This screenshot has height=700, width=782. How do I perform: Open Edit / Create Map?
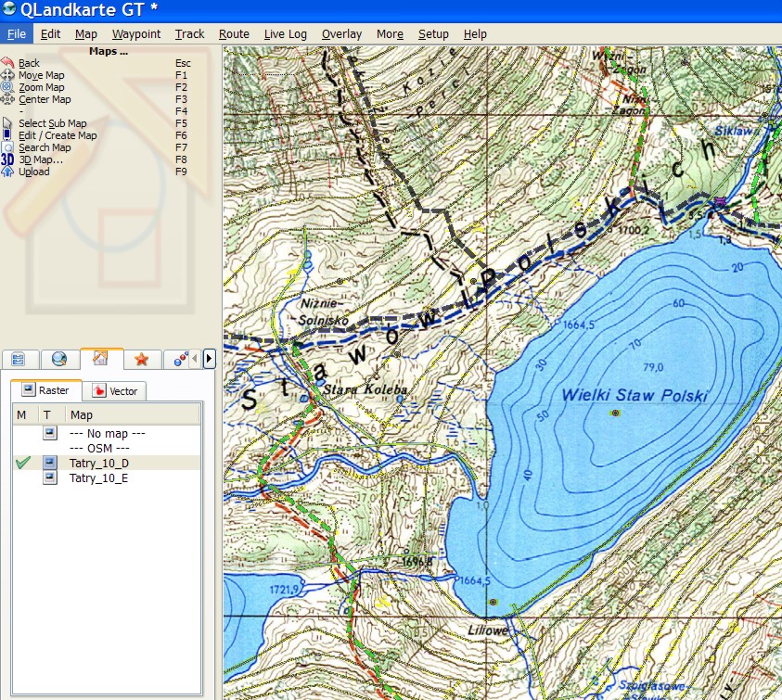pyautogui.click(x=8, y=135)
